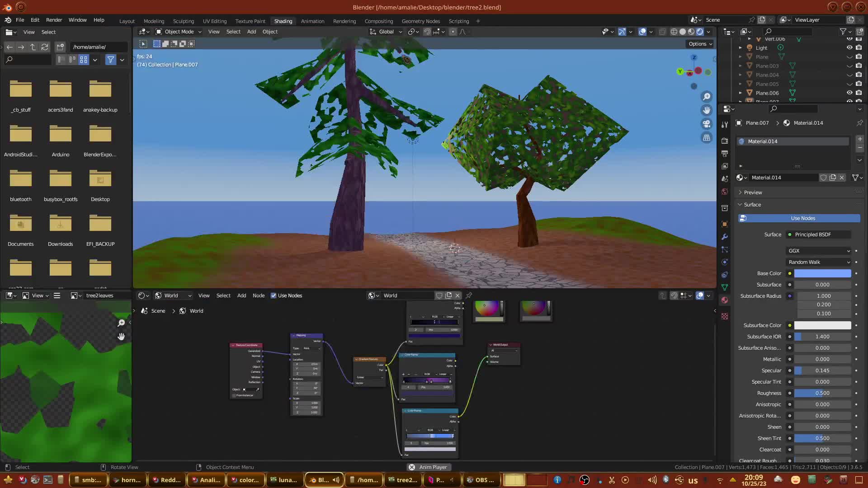
Task: Click the viewport Options button
Action: click(700, 44)
